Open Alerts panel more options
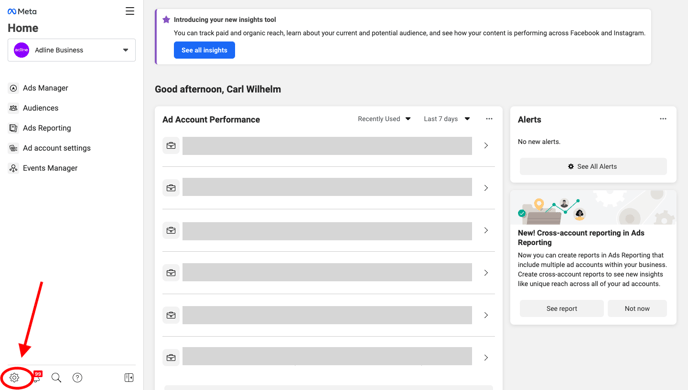The image size is (688, 390). (663, 119)
